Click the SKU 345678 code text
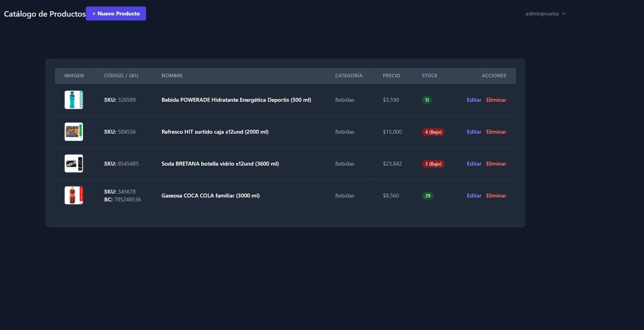The image size is (644, 330). pos(120,192)
